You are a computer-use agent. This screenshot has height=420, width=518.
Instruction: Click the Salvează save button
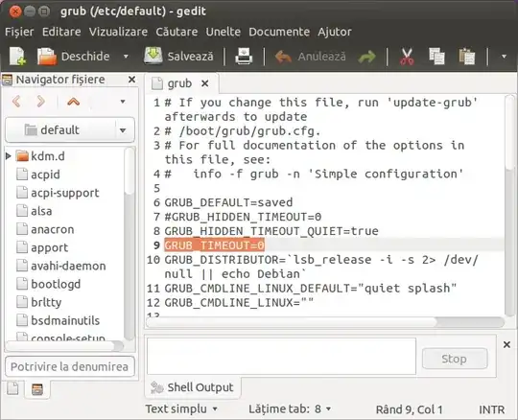pyautogui.click(x=178, y=57)
